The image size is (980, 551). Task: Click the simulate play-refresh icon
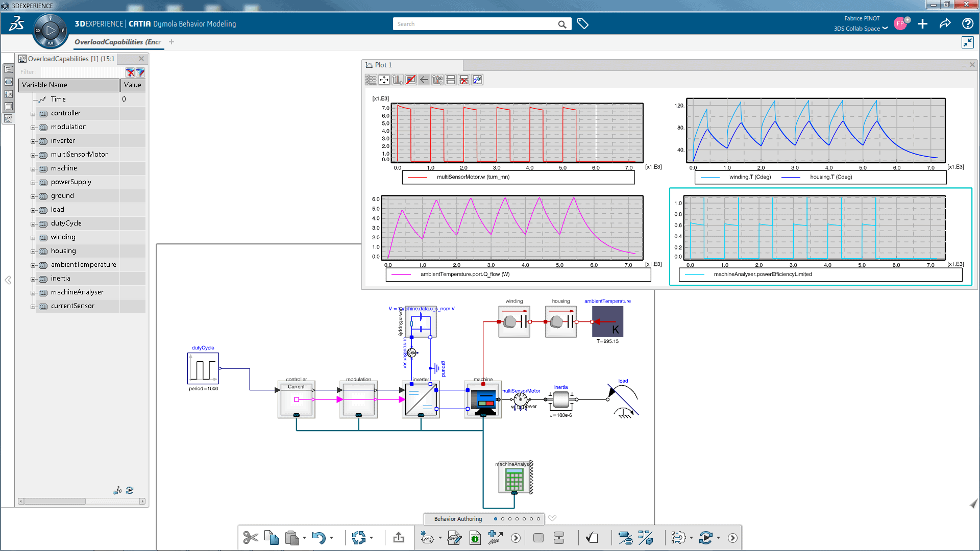[x=706, y=538]
